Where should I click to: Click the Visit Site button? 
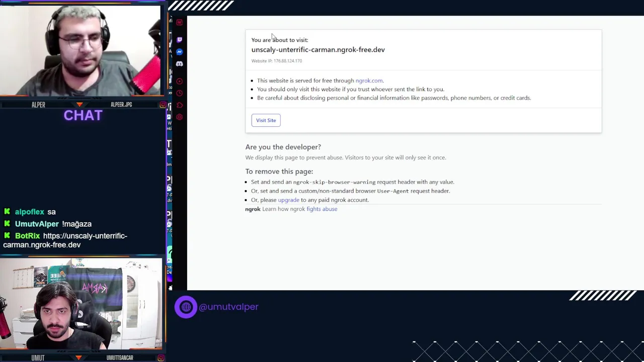(x=266, y=120)
